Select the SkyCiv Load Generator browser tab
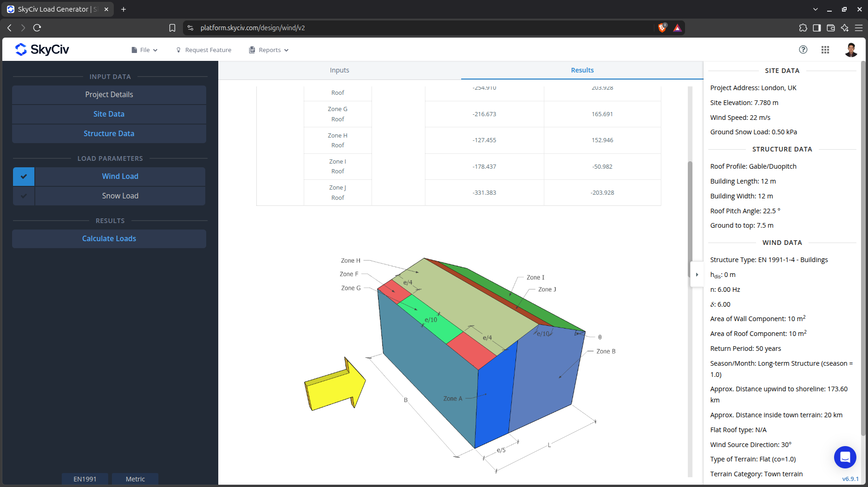The image size is (868, 487). pos(58,9)
